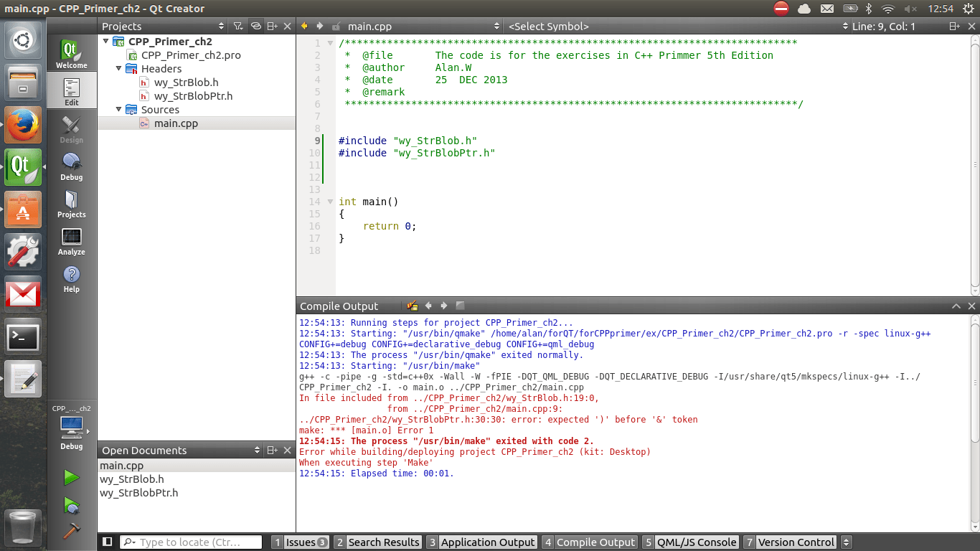This screenshot has width=980, height=551.
Task: Open Help mode from the sidebar
Action: [71, 280]
